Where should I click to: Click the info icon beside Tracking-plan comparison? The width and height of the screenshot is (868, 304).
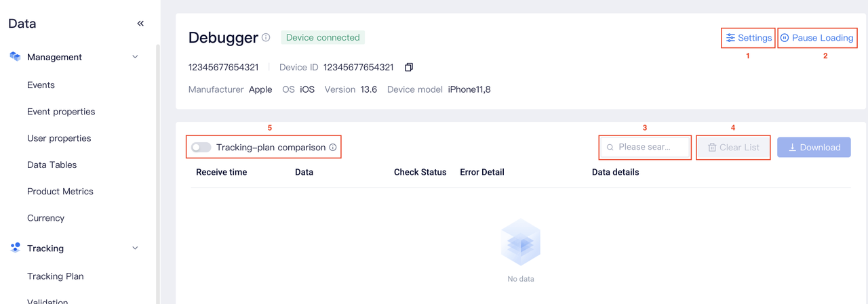[x=333, y=148]
